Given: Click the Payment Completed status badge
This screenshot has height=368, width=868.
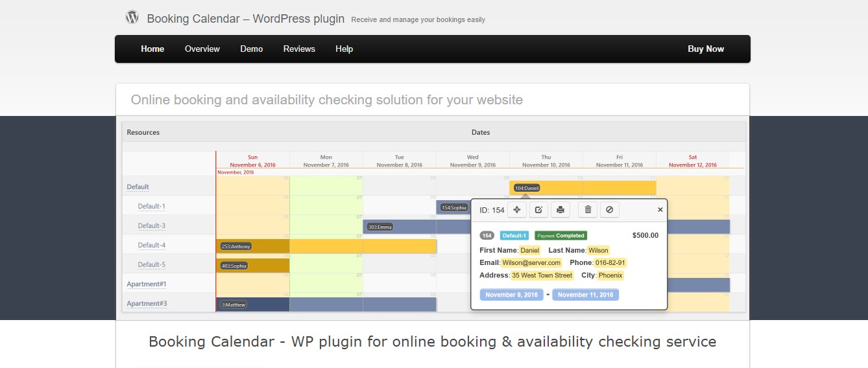Looking at the screenshot, I should click(x=561, y=235).
